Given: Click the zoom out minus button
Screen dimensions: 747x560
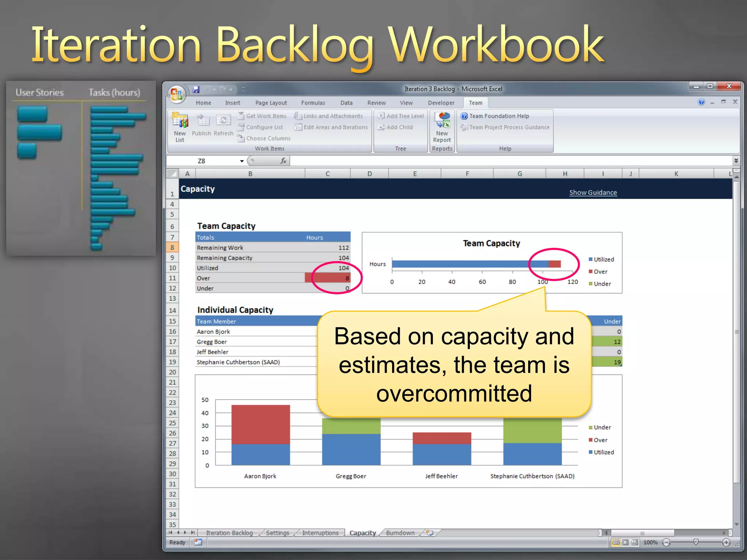Looking at the screenshot, I should pos(666,542).
